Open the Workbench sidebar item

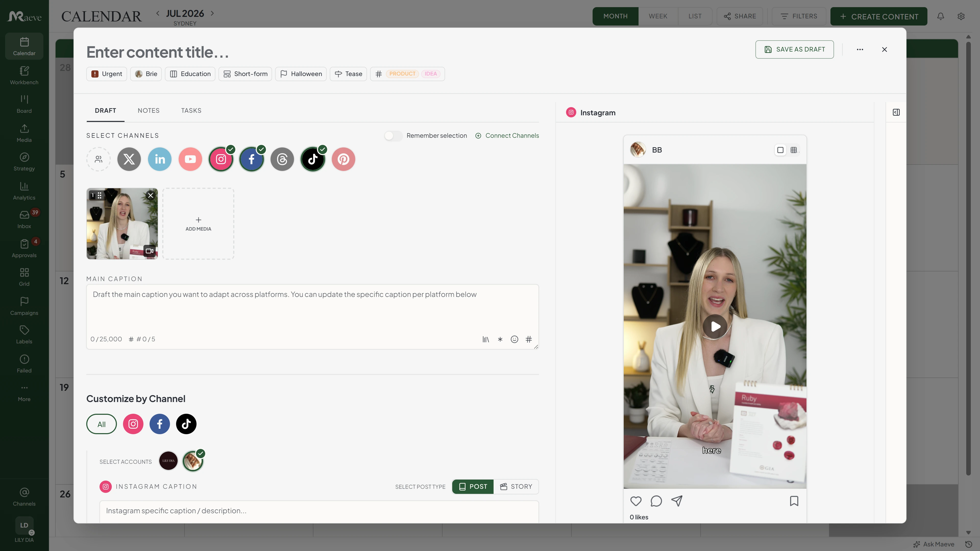pos(24,75)
